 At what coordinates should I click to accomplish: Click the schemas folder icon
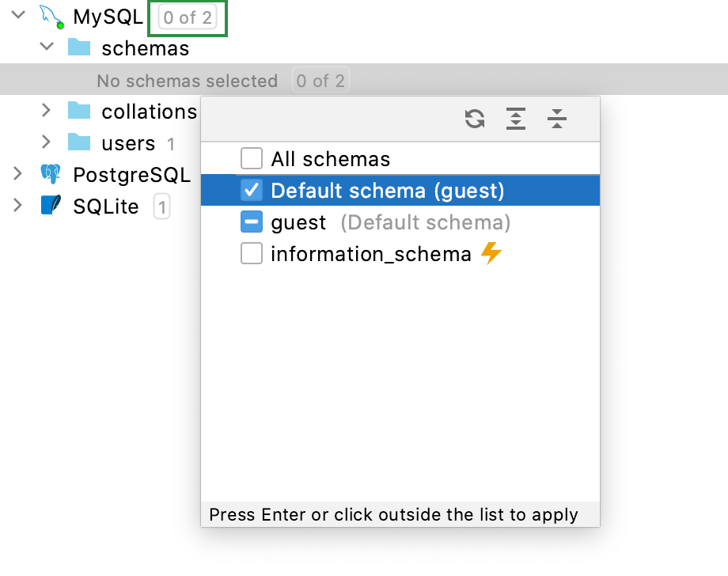coord(79,48)
